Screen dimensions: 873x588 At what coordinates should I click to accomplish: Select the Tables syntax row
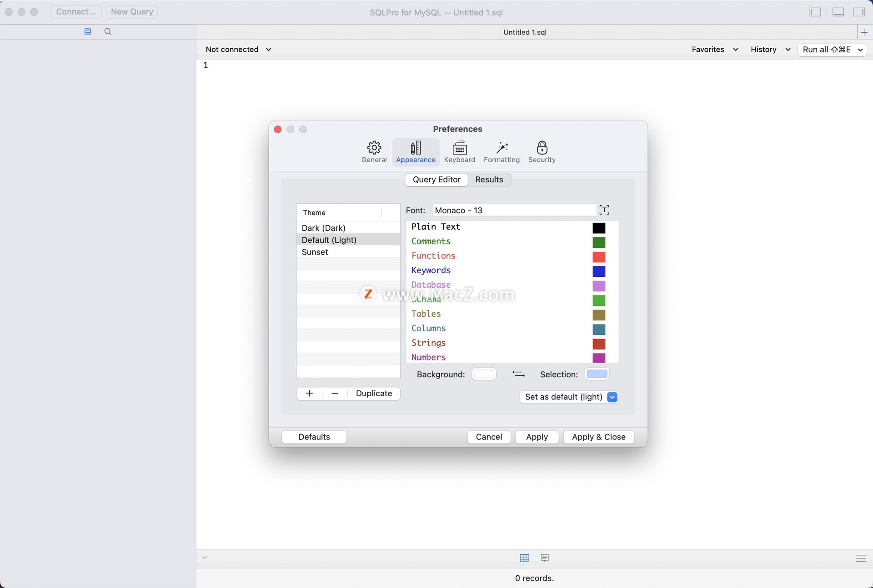[x=512, y=314]
